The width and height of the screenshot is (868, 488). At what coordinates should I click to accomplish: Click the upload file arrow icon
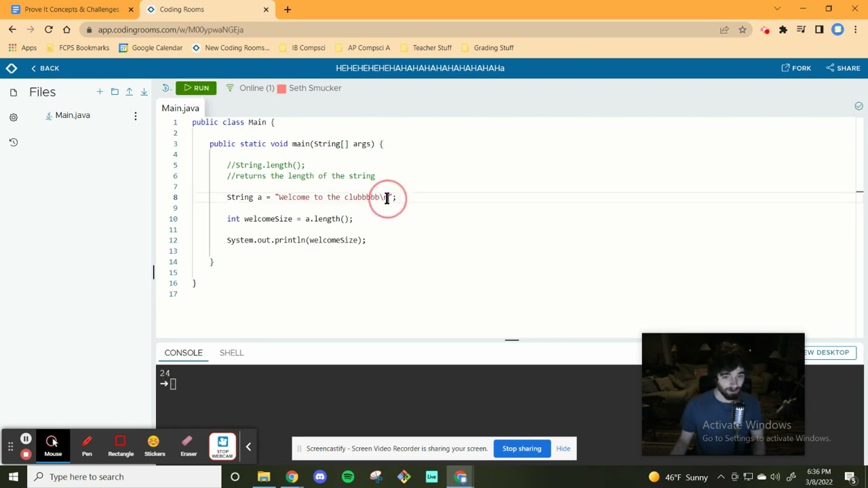[x=129, y=91]
